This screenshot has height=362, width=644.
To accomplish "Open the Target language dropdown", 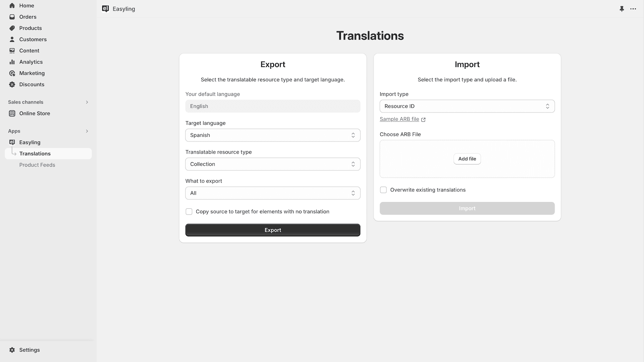I will pos(272,135).
